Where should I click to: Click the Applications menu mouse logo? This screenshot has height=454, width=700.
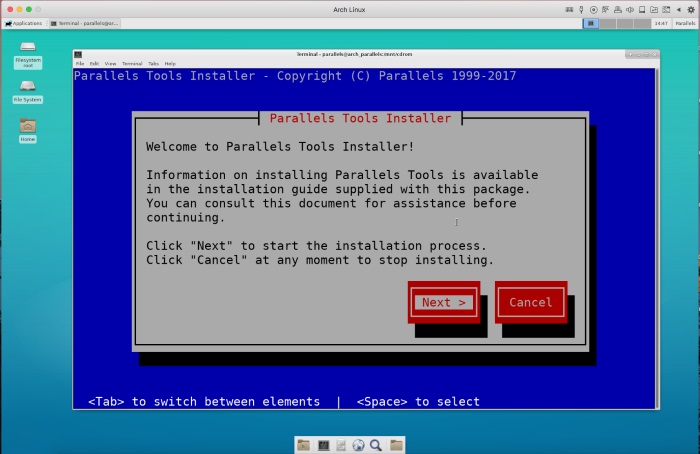point(8,23)
